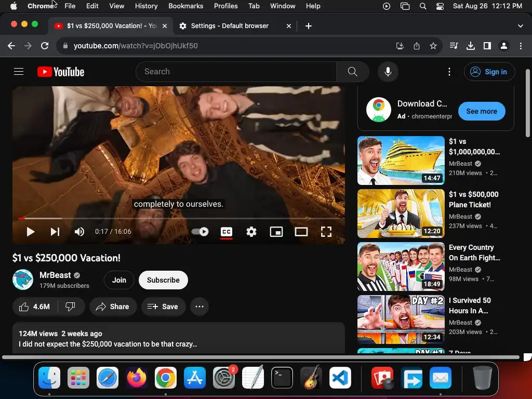The height and width of the screenshot is (399, 532).
Task: Skip to the next video
Action: pos(55,232)
